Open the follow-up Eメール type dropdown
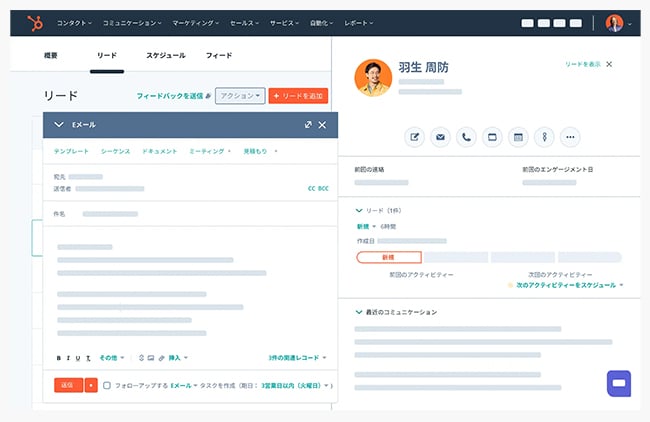This screenshot has height=422, width=650. click(184, 386)
